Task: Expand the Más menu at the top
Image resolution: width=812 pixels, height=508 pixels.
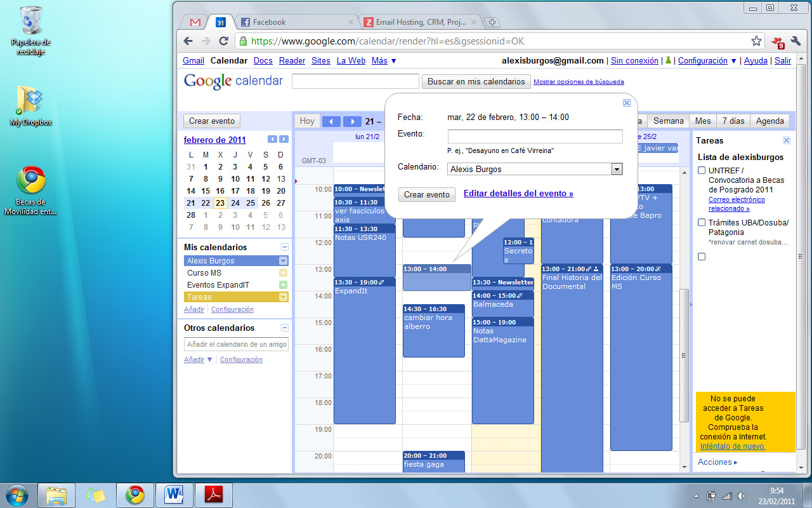Action: [x=384, y=61]
